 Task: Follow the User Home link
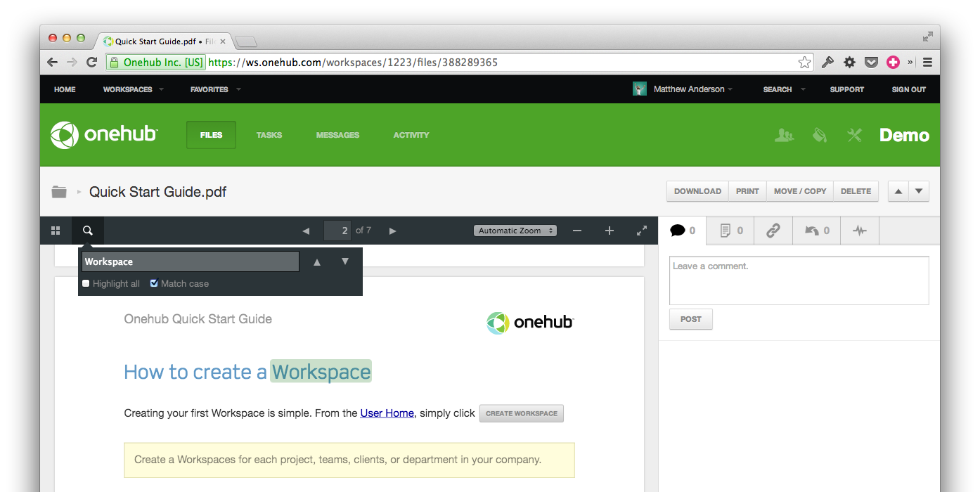point(387,413)
